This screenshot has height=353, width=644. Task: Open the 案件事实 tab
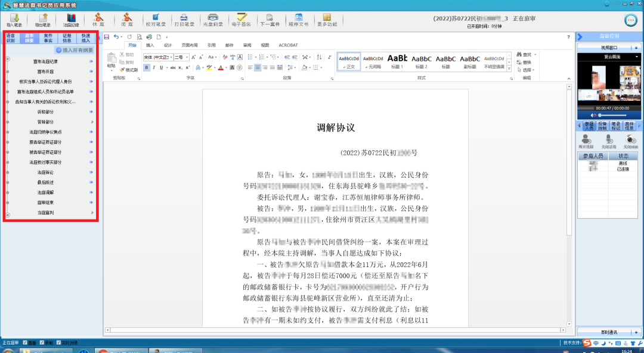click(x=48, y=38)
